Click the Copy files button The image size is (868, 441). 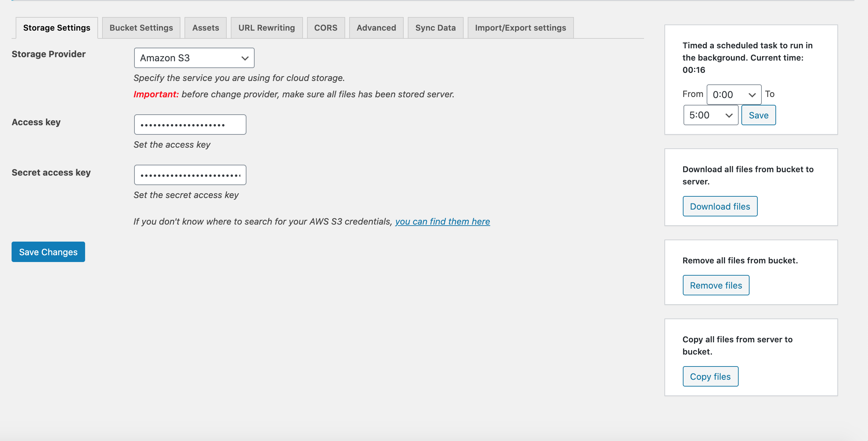click(x=710, y=376)
